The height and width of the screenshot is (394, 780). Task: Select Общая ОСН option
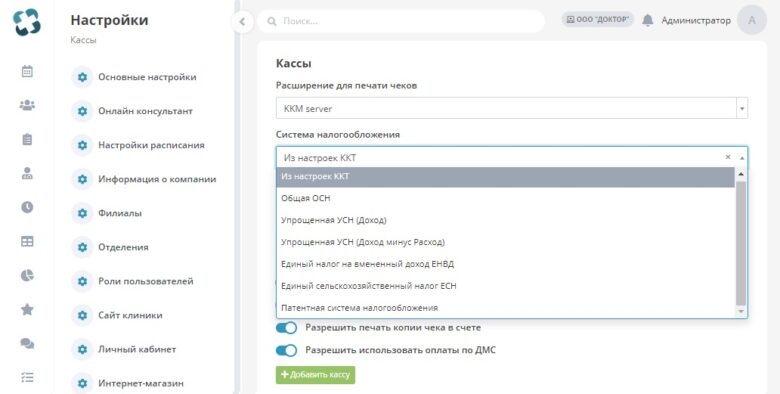pyautogui.click(x=505, y=198)
